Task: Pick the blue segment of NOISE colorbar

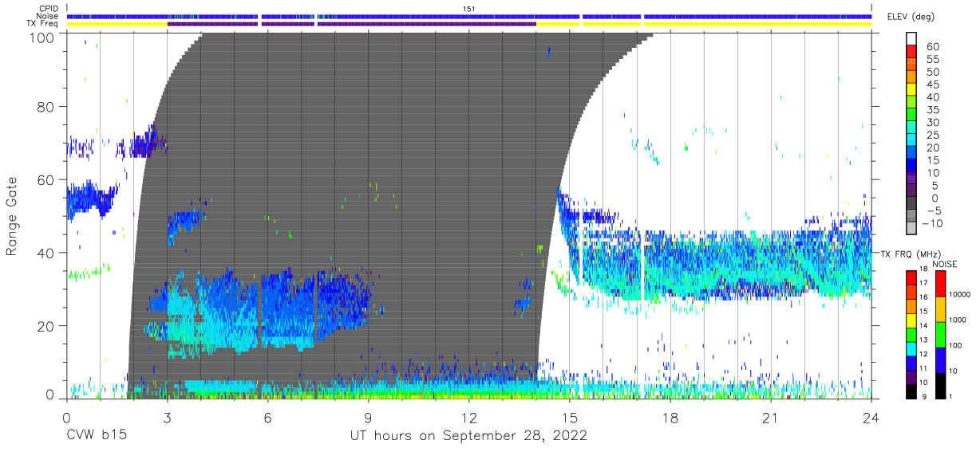Action: [x=942, y=360]
